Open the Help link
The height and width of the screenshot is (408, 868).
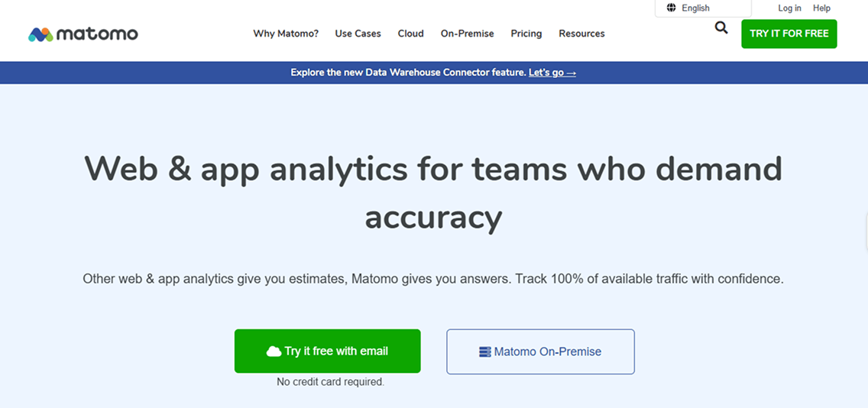821,8
